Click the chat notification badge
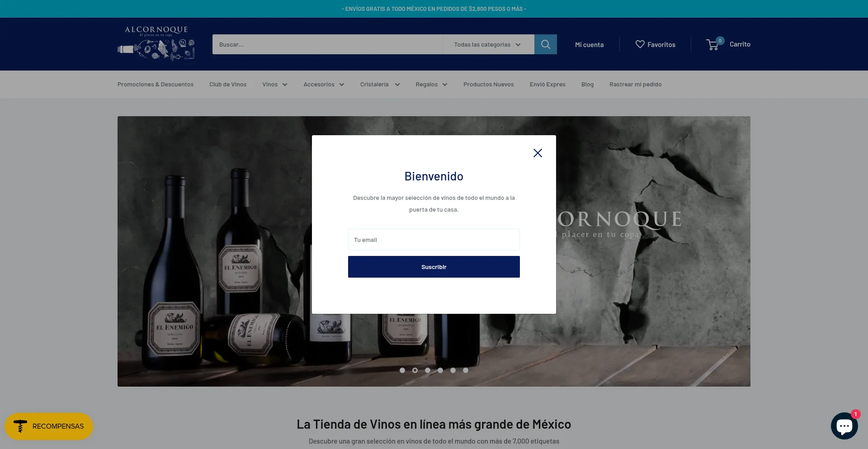The image size is (868, 449). pyautogui.click(x=855, y=414)
